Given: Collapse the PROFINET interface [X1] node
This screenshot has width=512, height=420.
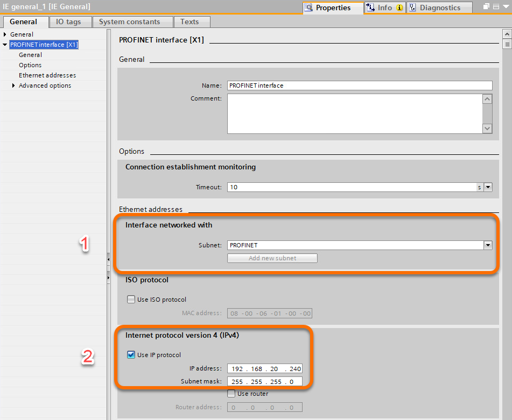Looking at the screenshot, I should tap(5, 44).
